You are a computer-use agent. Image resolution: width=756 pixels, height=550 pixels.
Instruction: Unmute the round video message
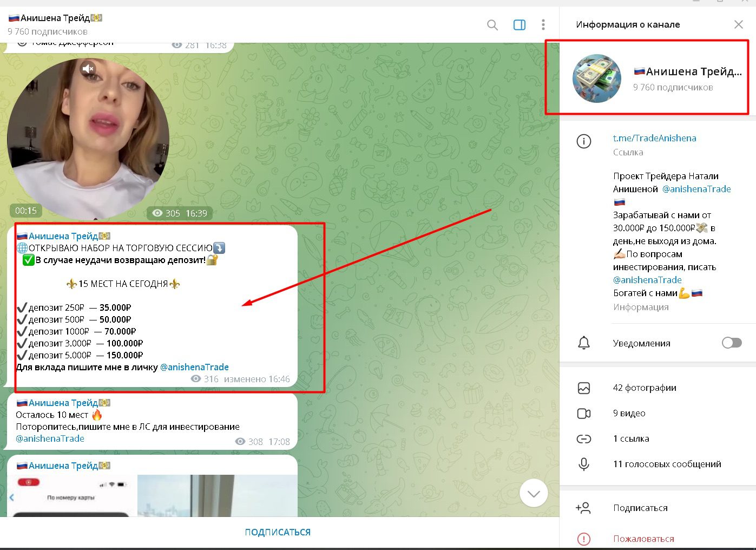pos(88,68)
